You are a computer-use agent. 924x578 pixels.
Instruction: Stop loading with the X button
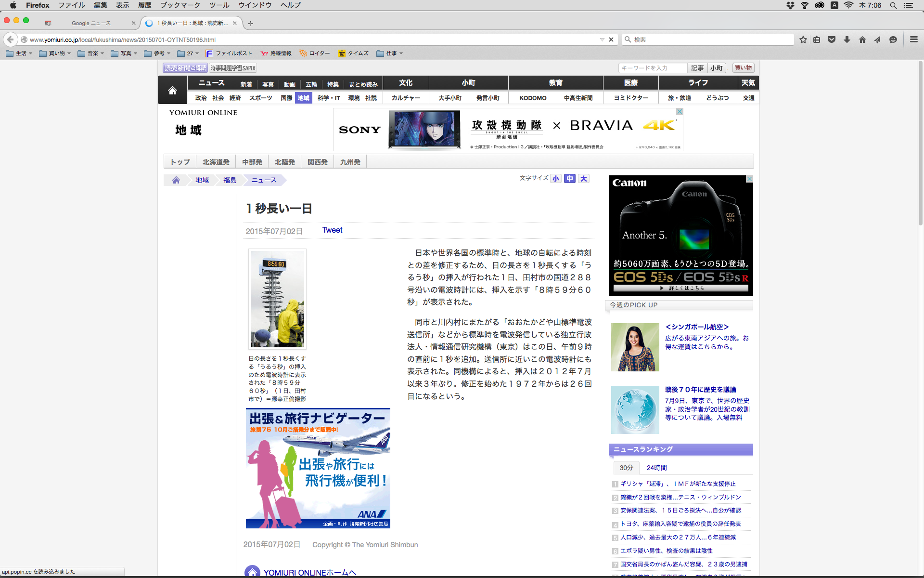611,39
